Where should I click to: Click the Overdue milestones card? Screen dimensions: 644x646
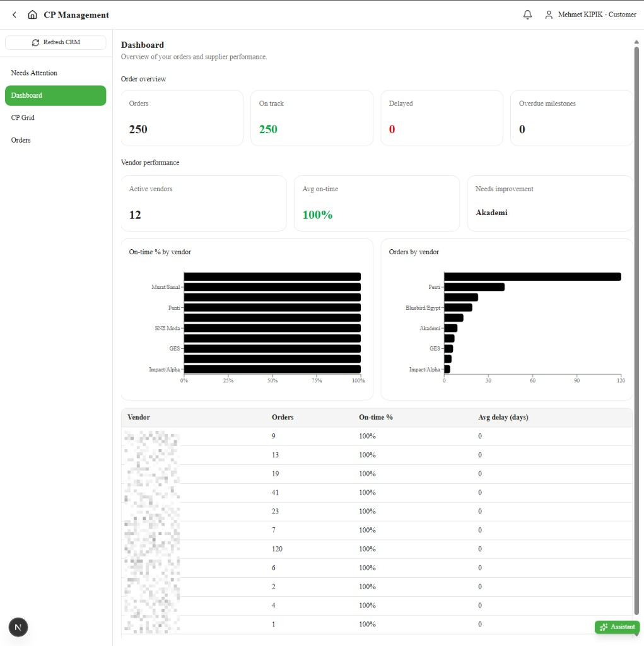click(571, 118)
